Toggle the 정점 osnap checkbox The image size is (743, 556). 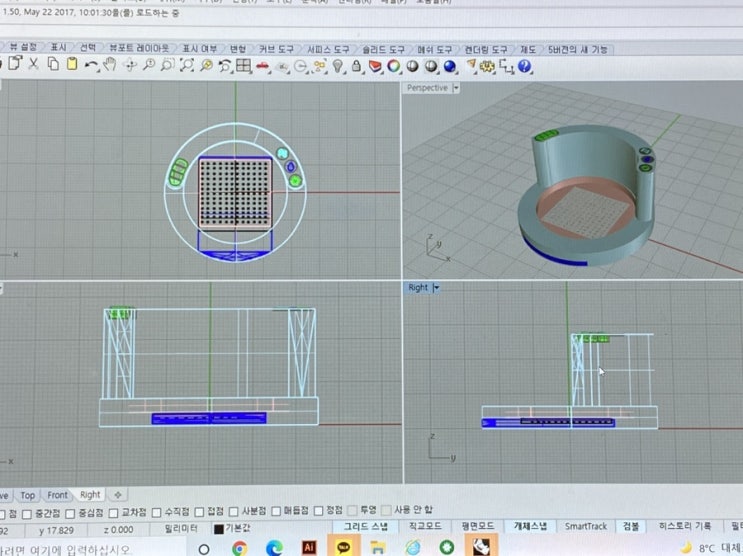point(319,510)
